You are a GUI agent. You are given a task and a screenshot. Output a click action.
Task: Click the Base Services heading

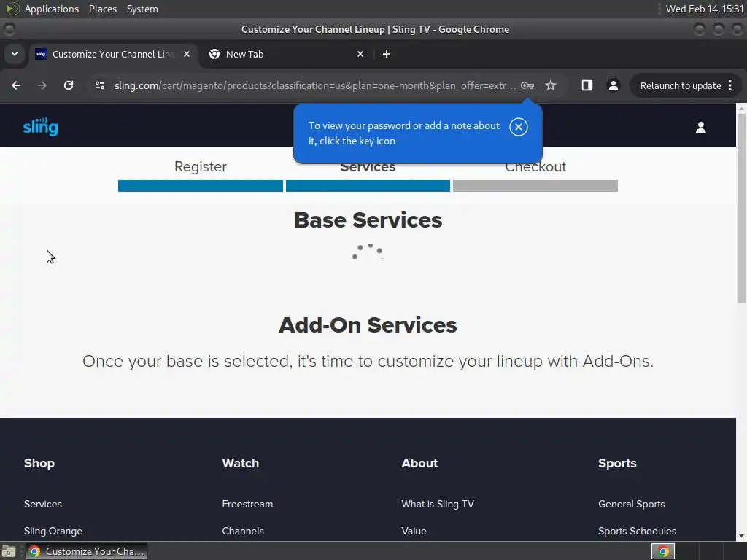(368, 220)
